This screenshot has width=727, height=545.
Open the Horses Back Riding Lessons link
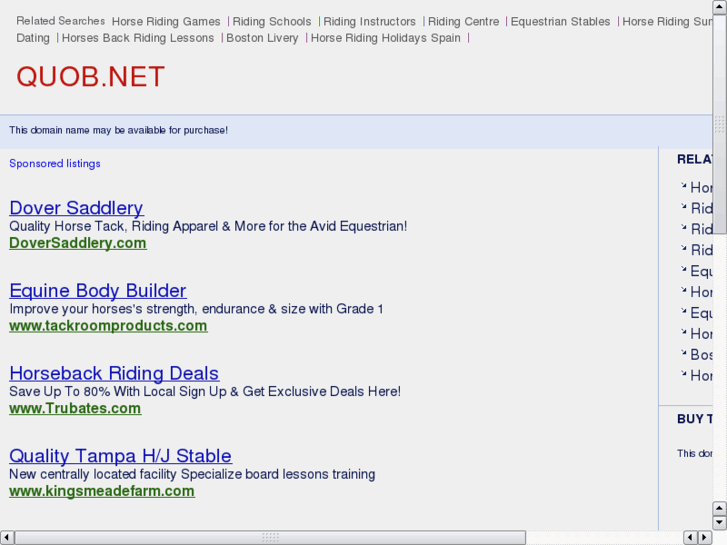tap(138, 38)
